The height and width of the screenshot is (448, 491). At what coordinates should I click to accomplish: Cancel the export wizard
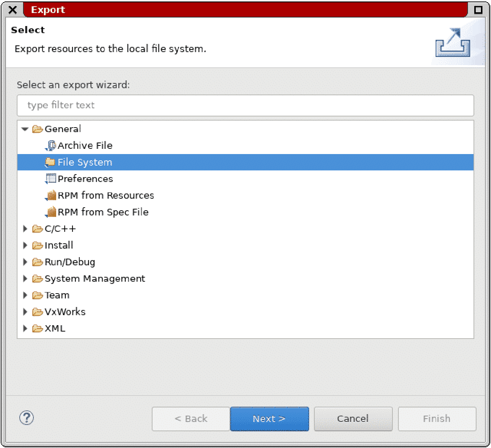(353, 418)
